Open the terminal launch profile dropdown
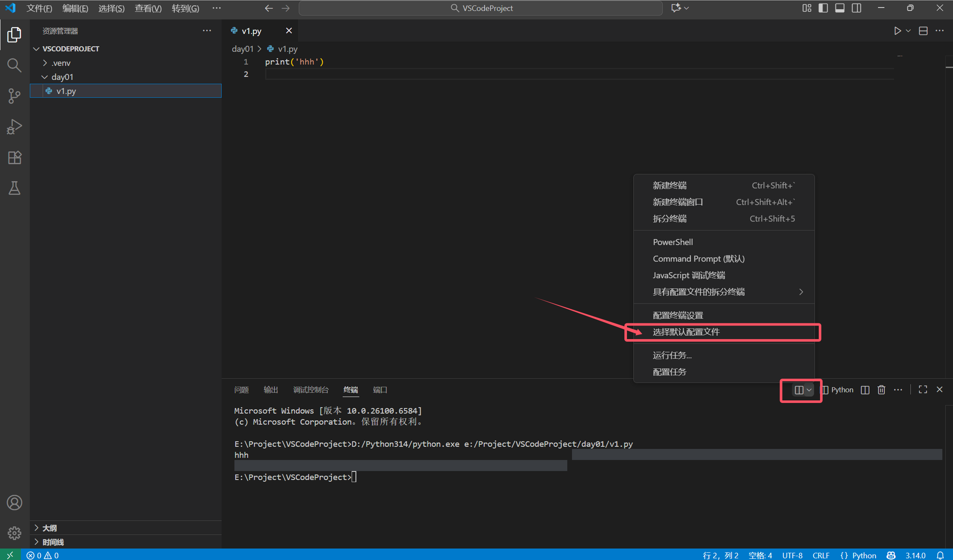Viewport: 953px width, 560px height. click(809, 390)
